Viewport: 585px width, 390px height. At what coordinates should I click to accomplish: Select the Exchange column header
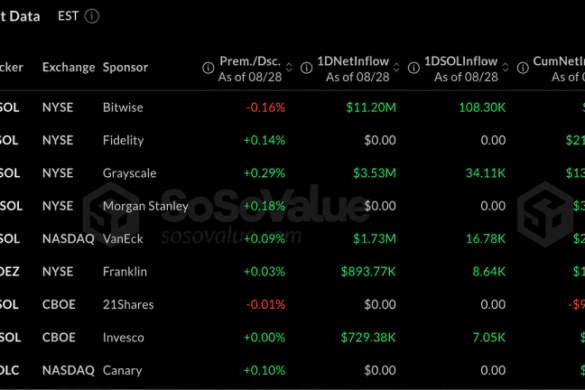(69, 68)
